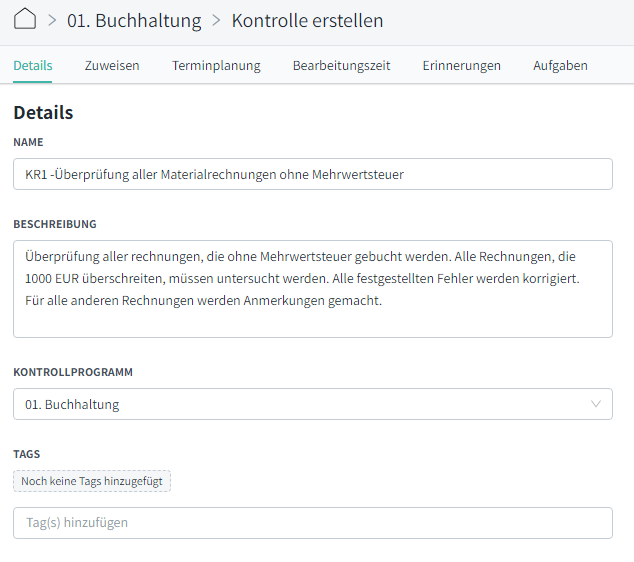This screenshot has width=634, height=562.
Task: Open the Aufgaben tab
Action: (x=560, y=65)
